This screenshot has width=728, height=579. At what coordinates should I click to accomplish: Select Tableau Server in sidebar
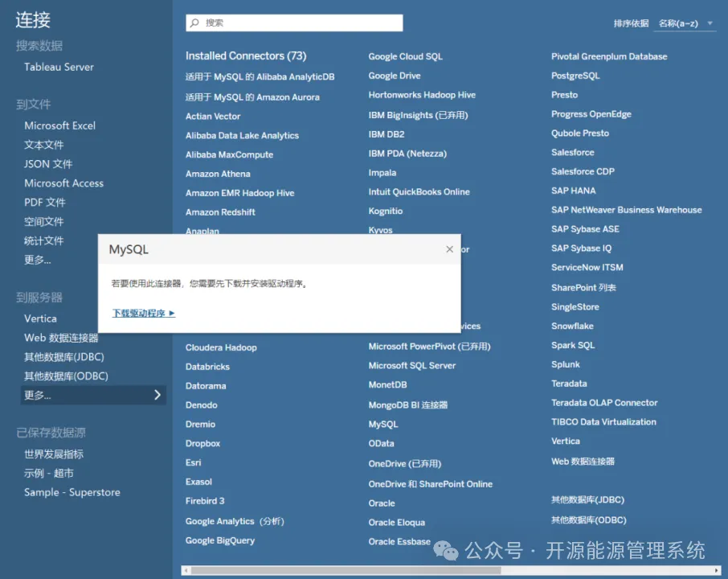[x=59, y=67]
